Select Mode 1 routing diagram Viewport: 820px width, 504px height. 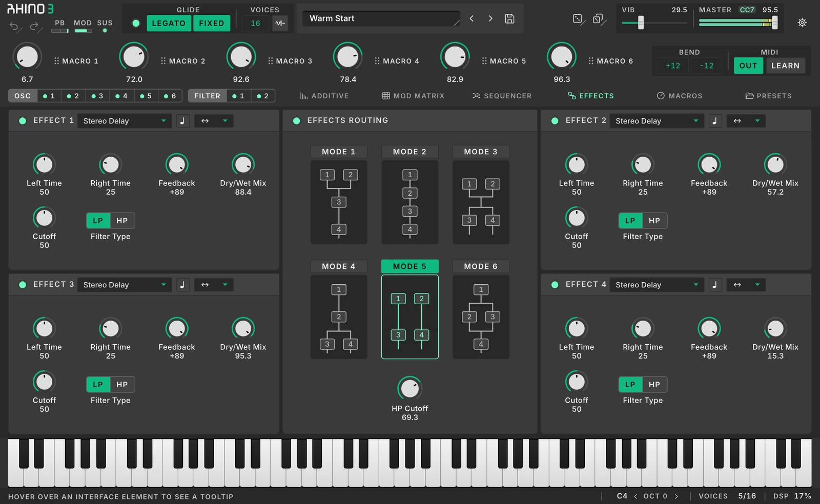coord(339,202)
